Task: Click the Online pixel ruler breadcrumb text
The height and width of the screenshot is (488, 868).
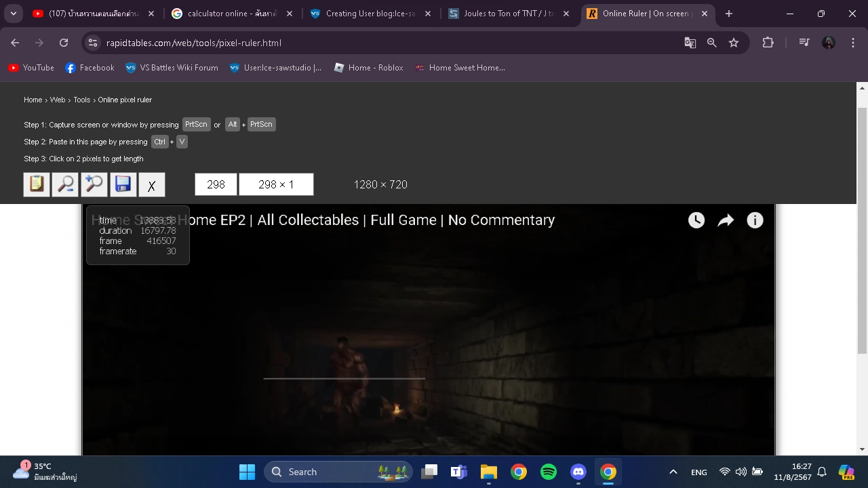Action: 125,100
